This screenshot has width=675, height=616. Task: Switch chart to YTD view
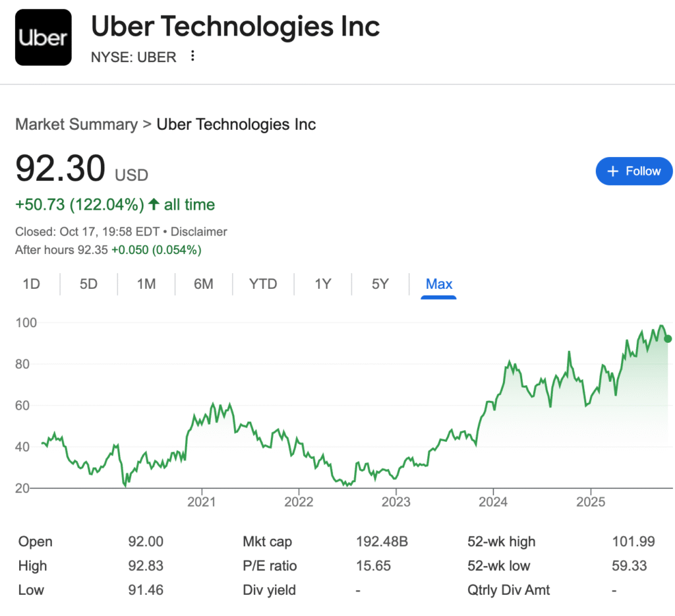tap(262, 284)
